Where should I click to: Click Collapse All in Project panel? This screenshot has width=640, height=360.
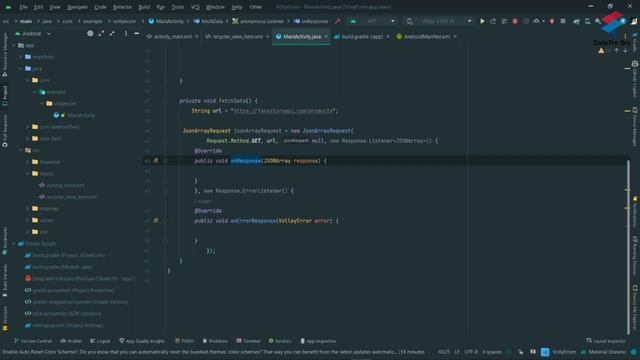[x=112, y=33]
